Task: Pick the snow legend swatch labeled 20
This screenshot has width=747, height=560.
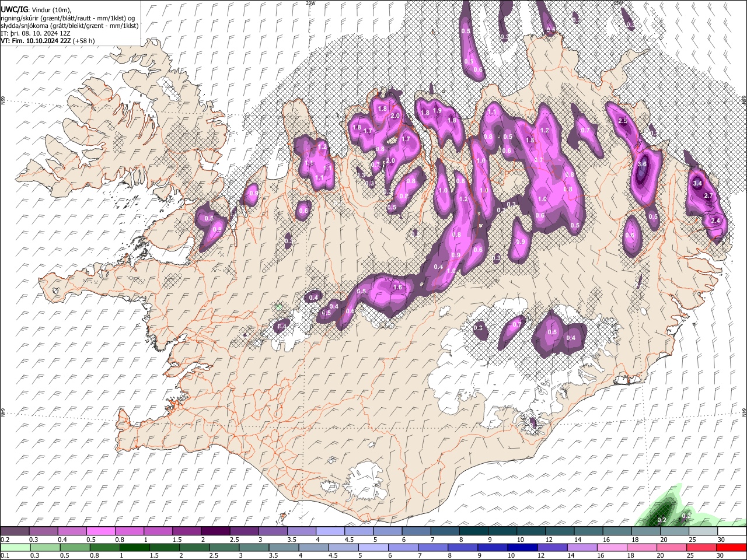Action: pyautogui.click(x=674, y=531)
